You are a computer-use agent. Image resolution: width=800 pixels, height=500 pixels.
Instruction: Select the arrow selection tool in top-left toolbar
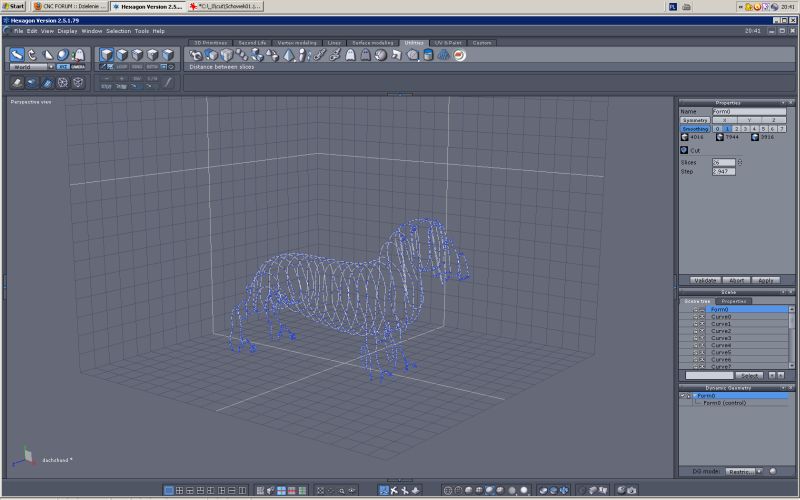pyautogui.click(x=17, y=55)
